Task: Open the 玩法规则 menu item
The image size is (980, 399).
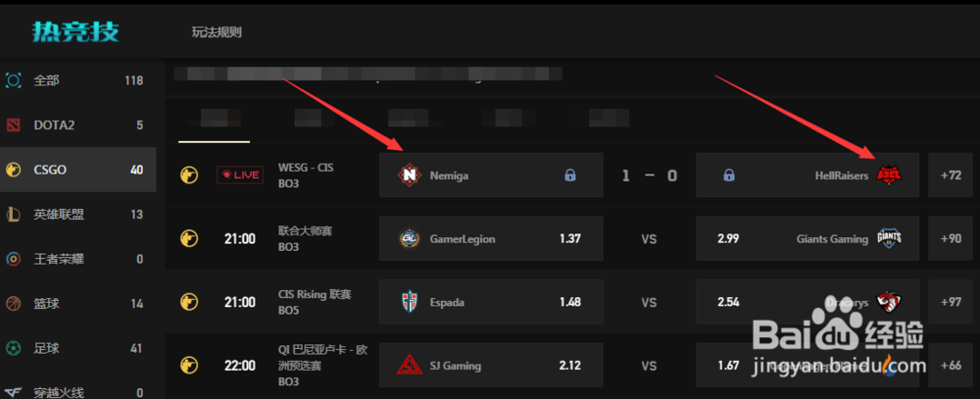Action: tap(217, 32)
